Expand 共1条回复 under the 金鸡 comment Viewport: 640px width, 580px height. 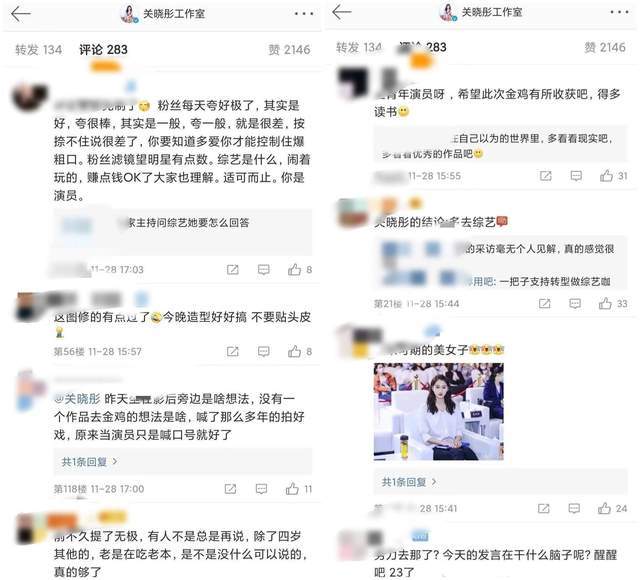pyautogui.click(x=89, y=462)
